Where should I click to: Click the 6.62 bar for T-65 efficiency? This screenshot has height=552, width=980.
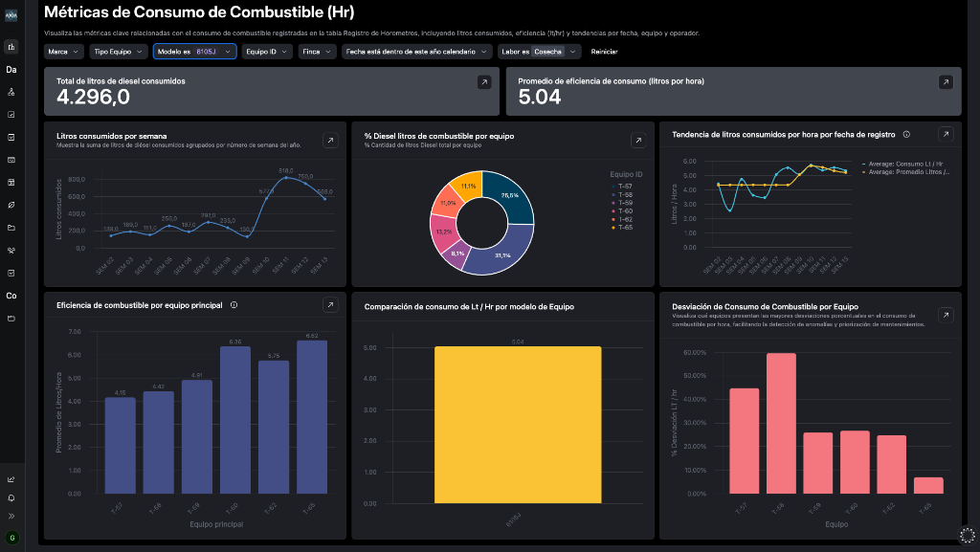pyautogui.click(x=312, y=417)
